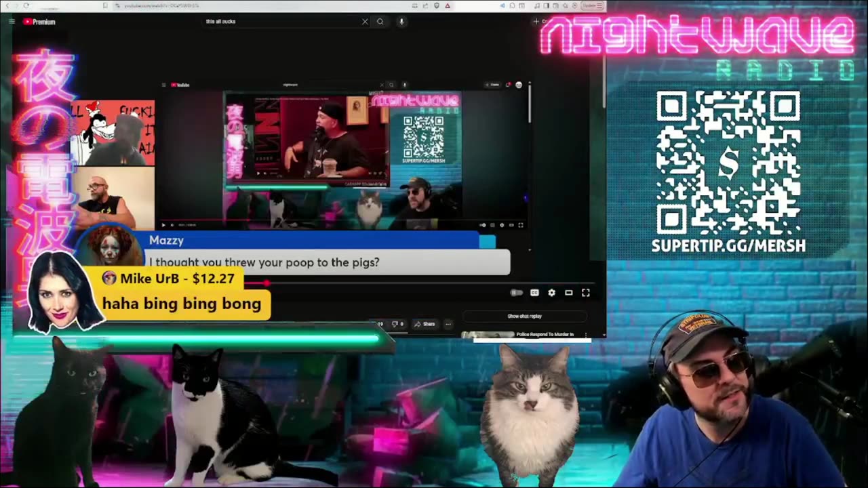Screen dimensions: 868x488
Task: Open settings gear in the nested player
Action: pyautogui.click(x=502, y=225)
